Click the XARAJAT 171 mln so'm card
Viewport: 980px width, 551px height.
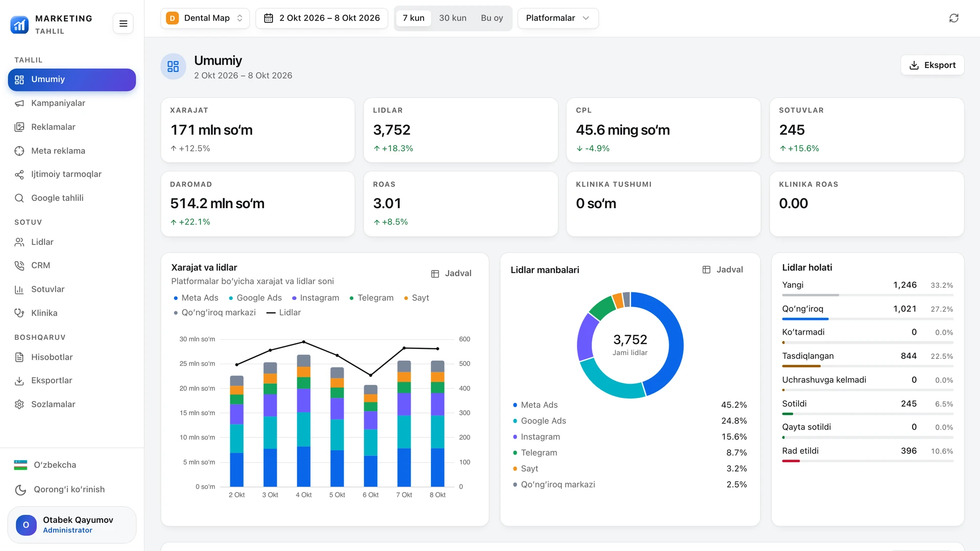[x=258, y=130]
